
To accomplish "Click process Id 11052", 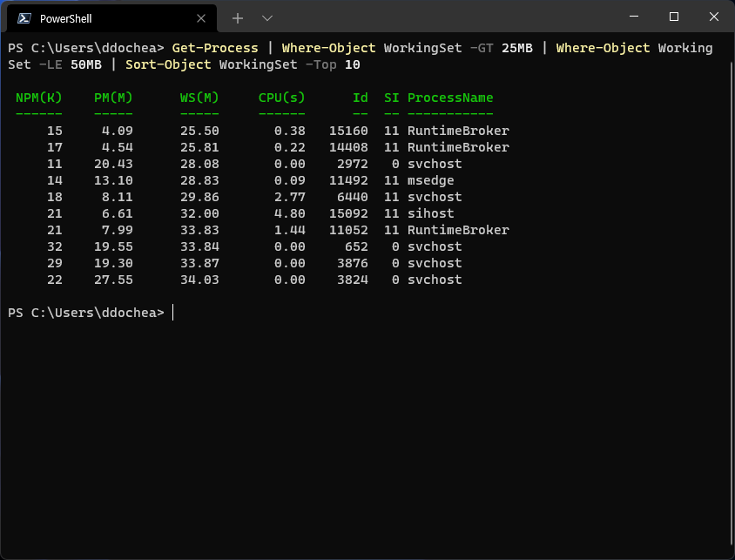I will pos(348,230).
